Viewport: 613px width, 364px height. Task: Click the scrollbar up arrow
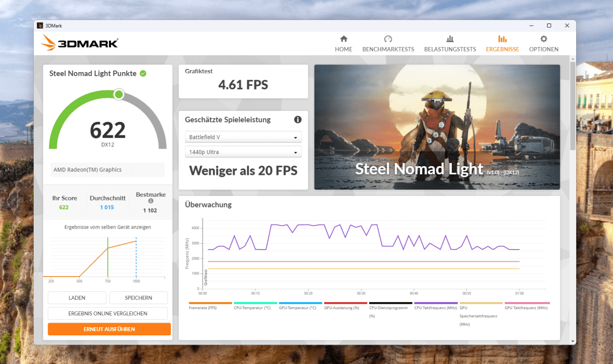573,59
